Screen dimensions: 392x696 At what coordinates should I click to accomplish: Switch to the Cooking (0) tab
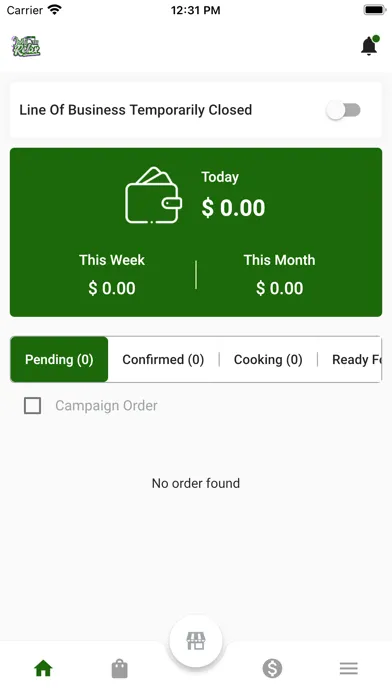point(268,359)
